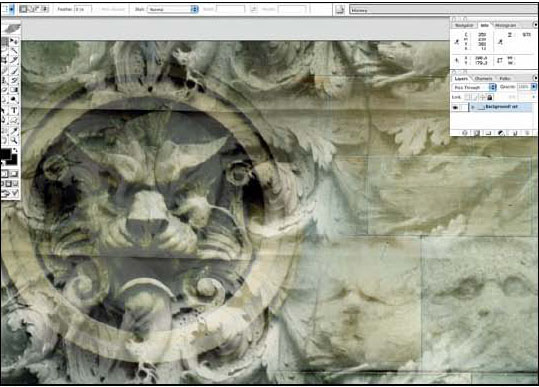539x387 pixels.
Task: Select the Type tool
Action: click(x=14, y=110)
